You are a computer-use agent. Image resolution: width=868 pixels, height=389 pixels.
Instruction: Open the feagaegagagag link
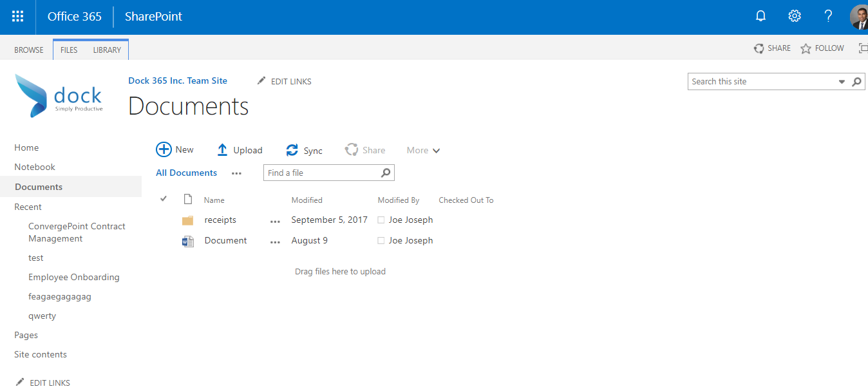pos(60,297)
